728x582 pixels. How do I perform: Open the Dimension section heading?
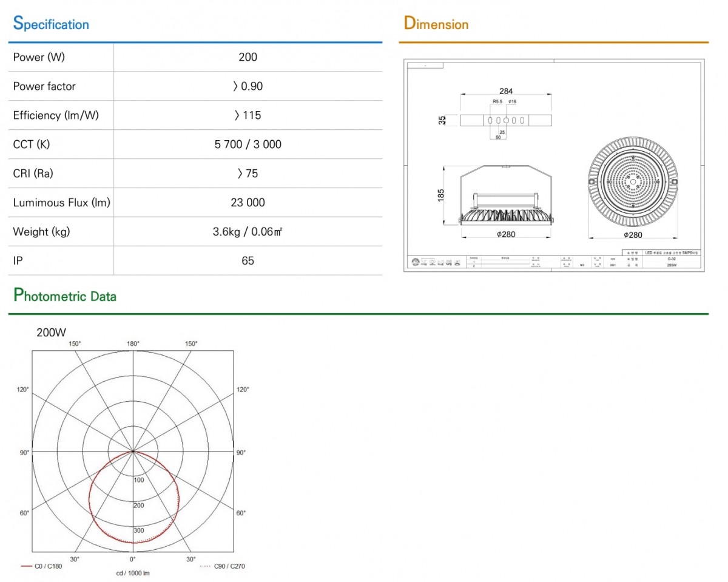click(x=436, y=24)
